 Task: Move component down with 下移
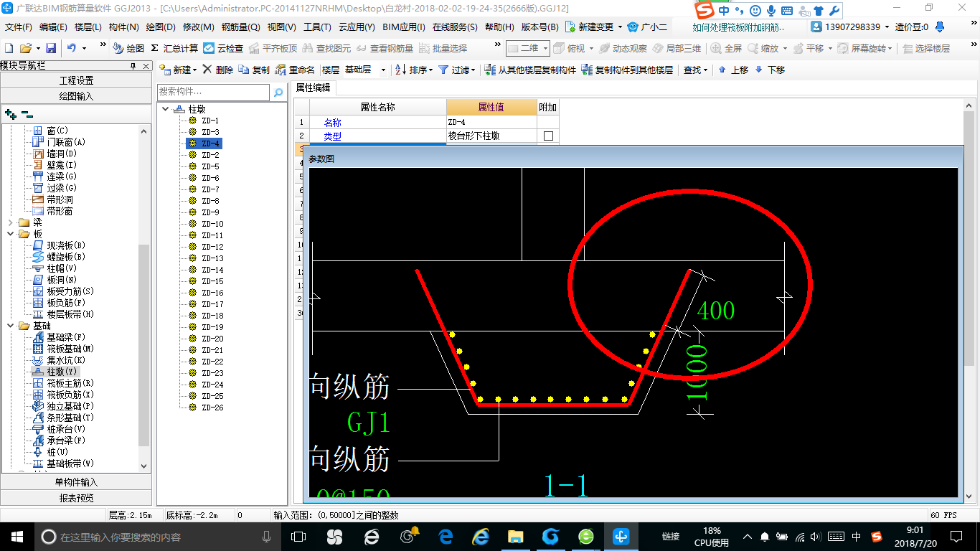[x=769, y=70]
